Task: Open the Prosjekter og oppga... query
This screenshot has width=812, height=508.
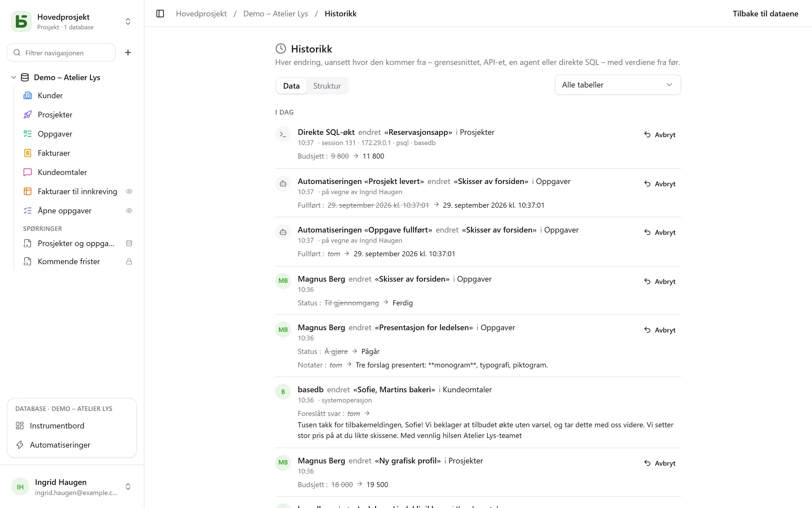Action: [76, 243]
